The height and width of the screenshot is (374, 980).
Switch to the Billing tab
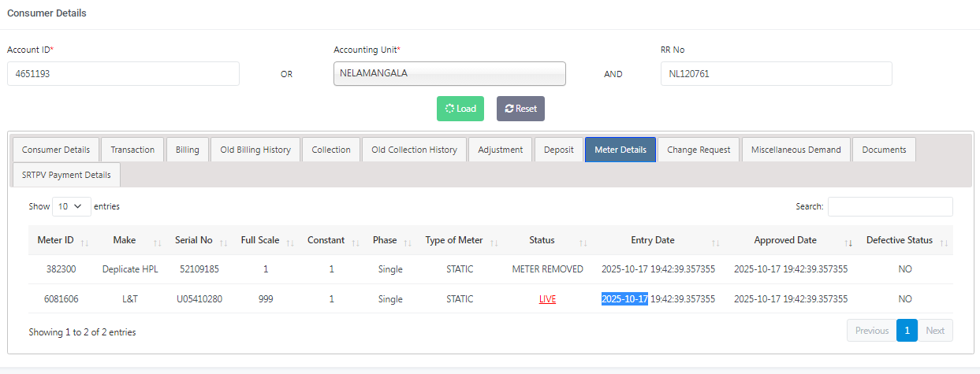point(188,150)
